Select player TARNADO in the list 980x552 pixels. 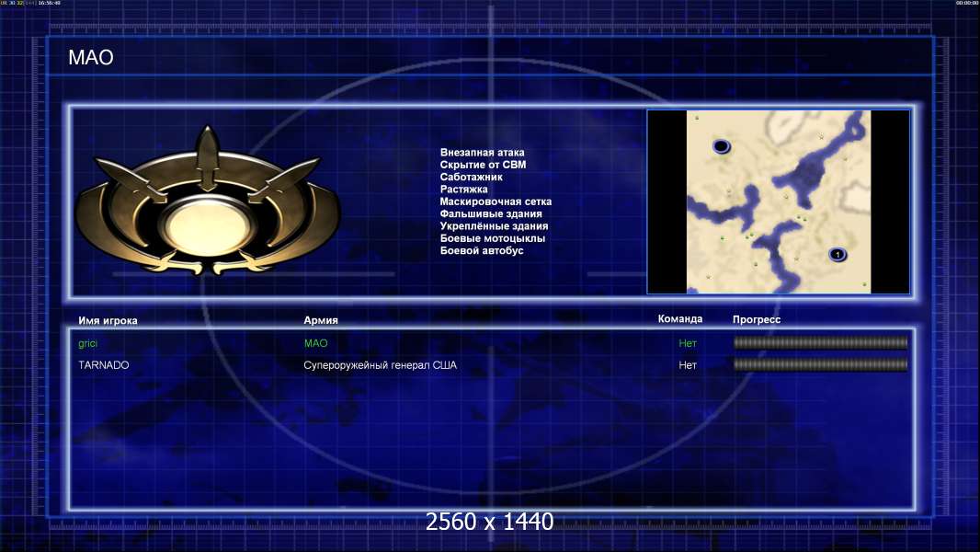tap(103, 365)
